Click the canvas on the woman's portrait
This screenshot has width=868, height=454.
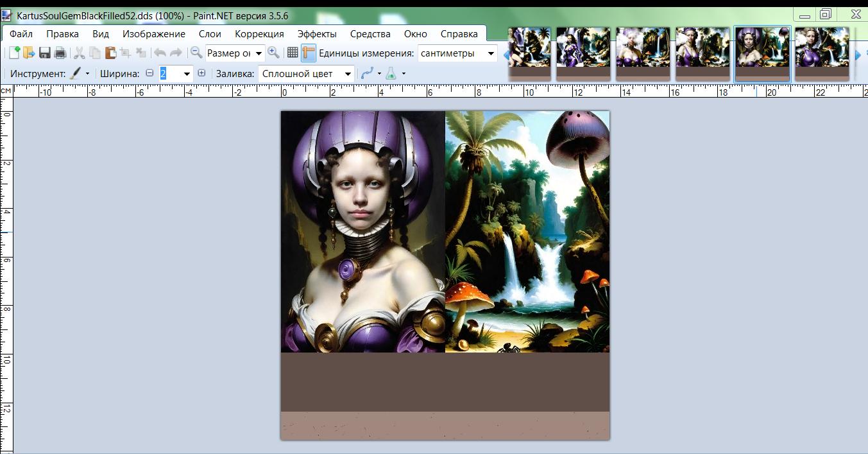click(x=363, y=231)
